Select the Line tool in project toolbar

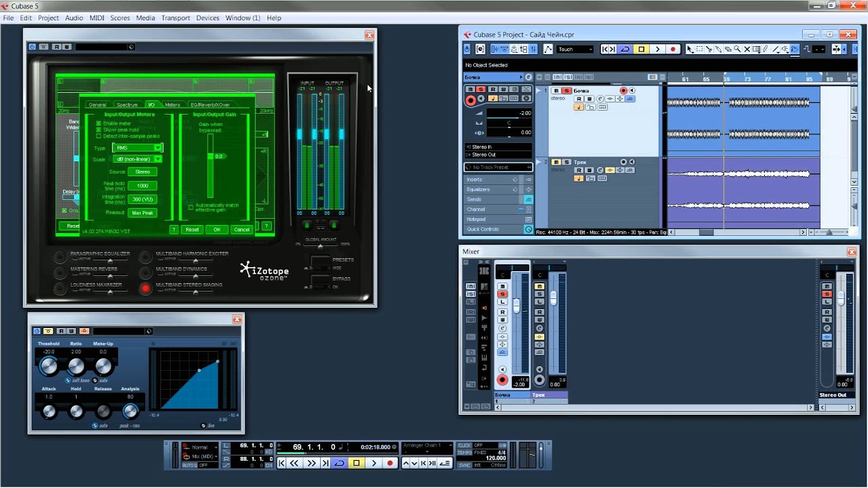point(775,49)
